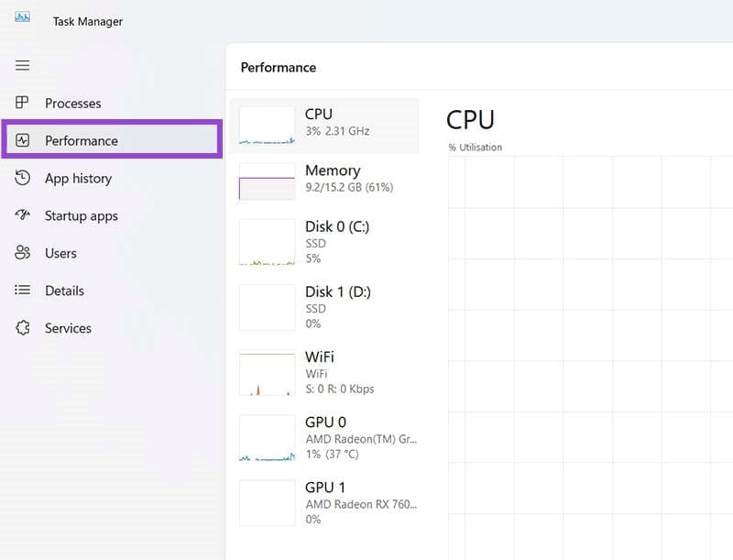Click the 9.2/15.2 GB (61%) value
This screenshot has height=560, width=733.
(x=349, y=188)
